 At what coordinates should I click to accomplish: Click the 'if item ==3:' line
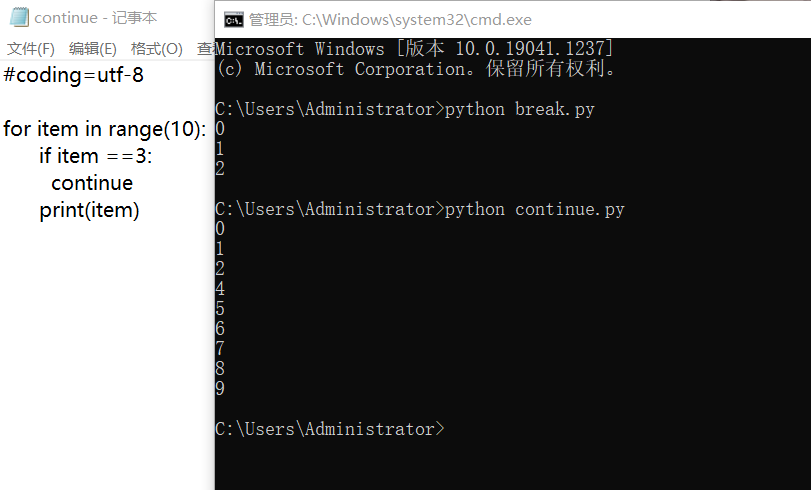click(x=95, y=156)
